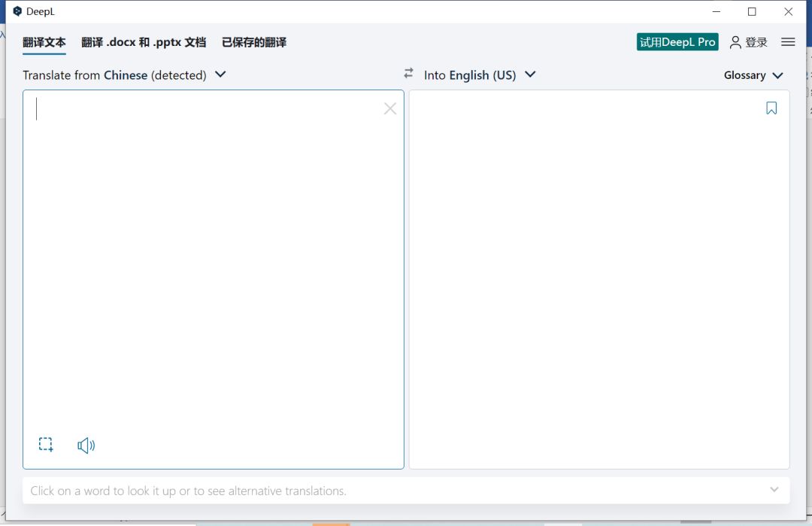Open the 已保存的翻译 tab
The image size is (812, 526).
click(254, 42)
